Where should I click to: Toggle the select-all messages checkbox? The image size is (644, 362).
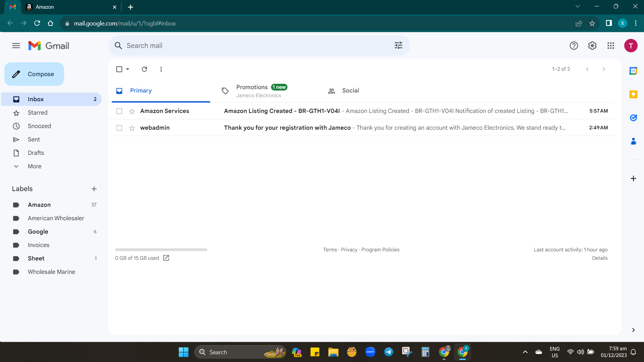coord(119,69)
